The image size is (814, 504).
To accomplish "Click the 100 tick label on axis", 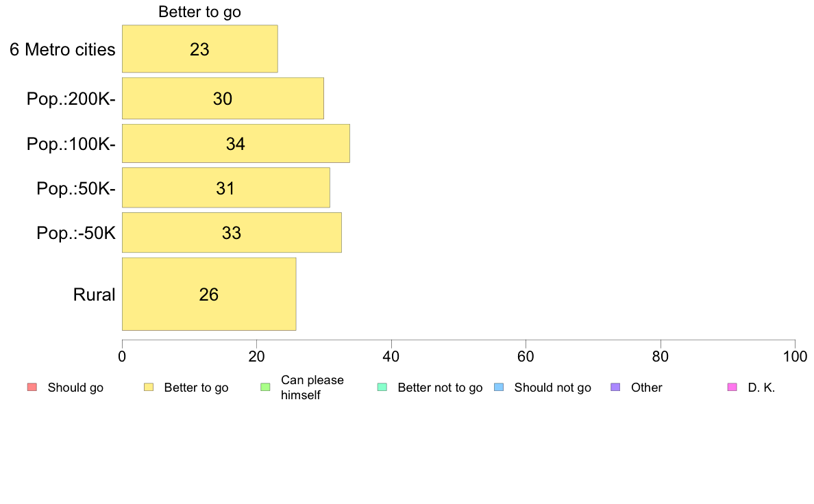I will tap(795, 357).
